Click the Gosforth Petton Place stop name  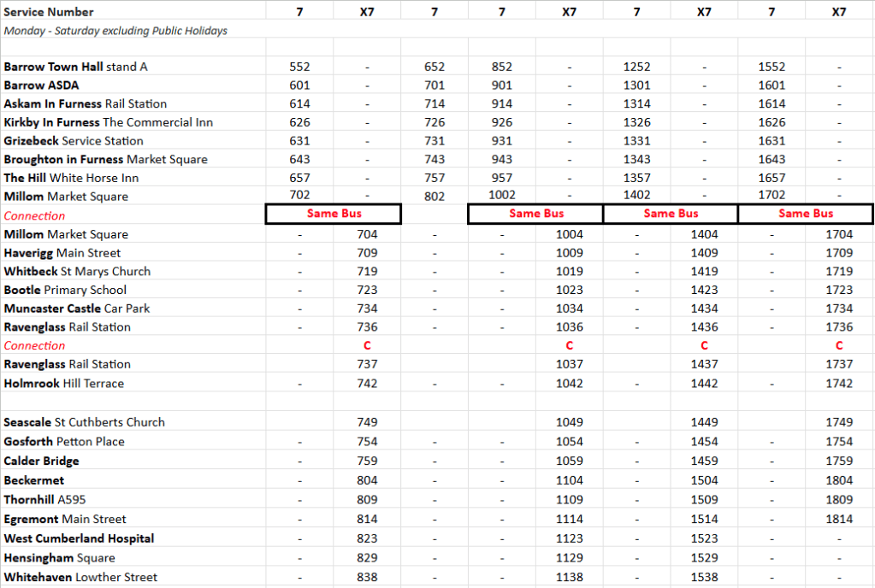point(64,442)
